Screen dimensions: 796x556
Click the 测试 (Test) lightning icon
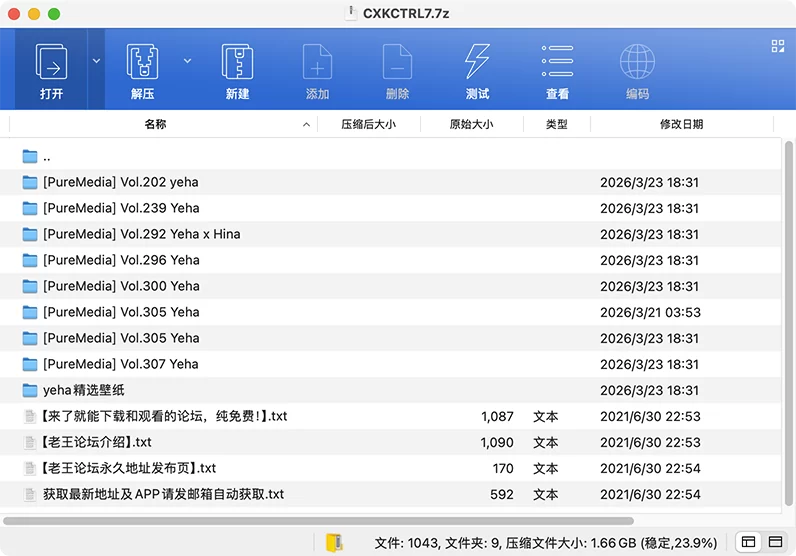click(x=477, y=62)
